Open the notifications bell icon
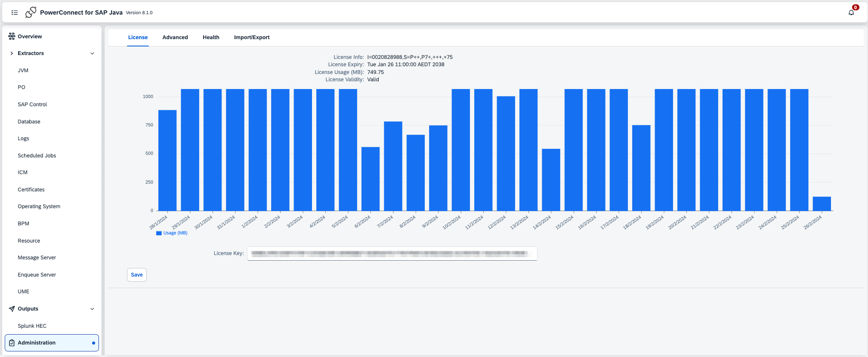Image resolution: width=868 pixels, height=357 pixels. pos(851,12)
